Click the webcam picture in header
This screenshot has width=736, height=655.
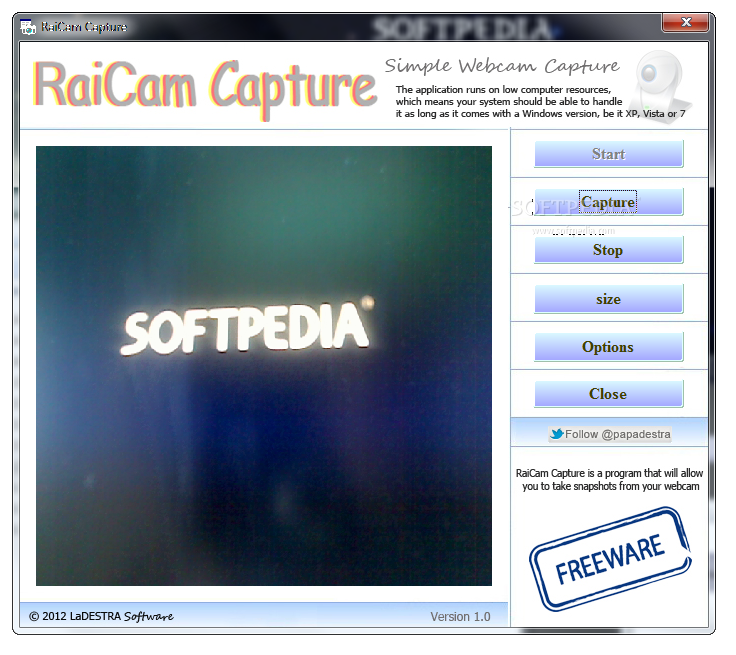coord(660,87)
